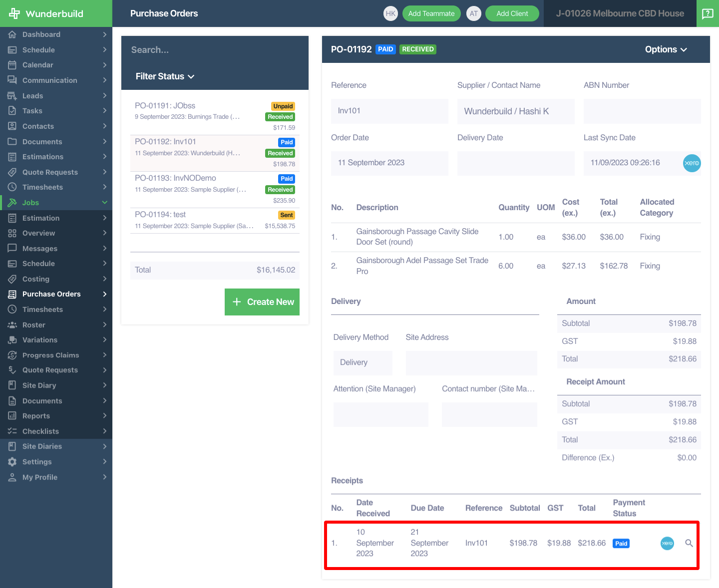Open the help chat icon top right

(x=708, y=13)
